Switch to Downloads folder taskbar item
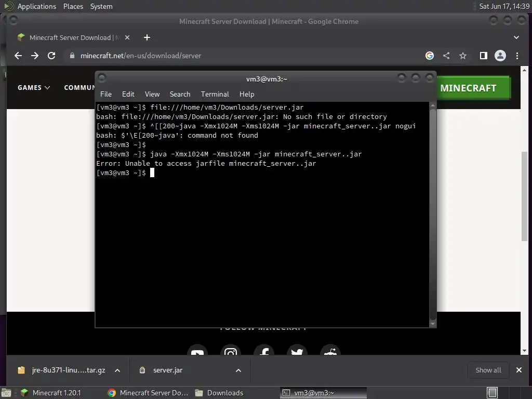 (219, 393)
